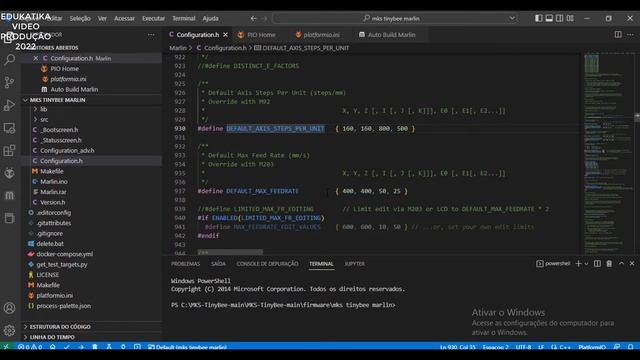Open the Seleção menu
The width and height of the screenshot is (640, 360).
point(80,18)
